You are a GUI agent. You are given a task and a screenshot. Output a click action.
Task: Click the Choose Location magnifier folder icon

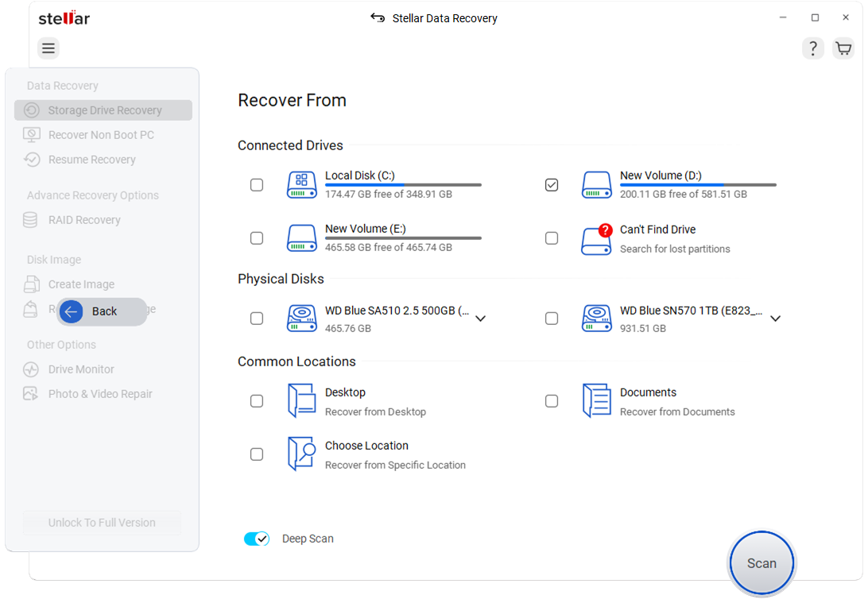point(302,454)
